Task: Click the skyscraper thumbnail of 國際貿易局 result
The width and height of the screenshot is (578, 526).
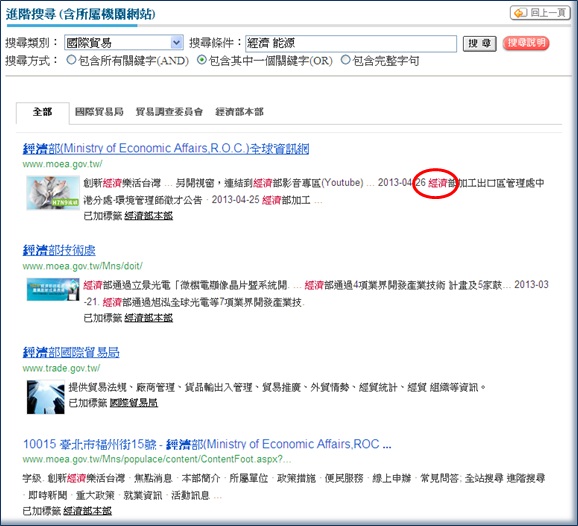Action: tap(46, 397)
